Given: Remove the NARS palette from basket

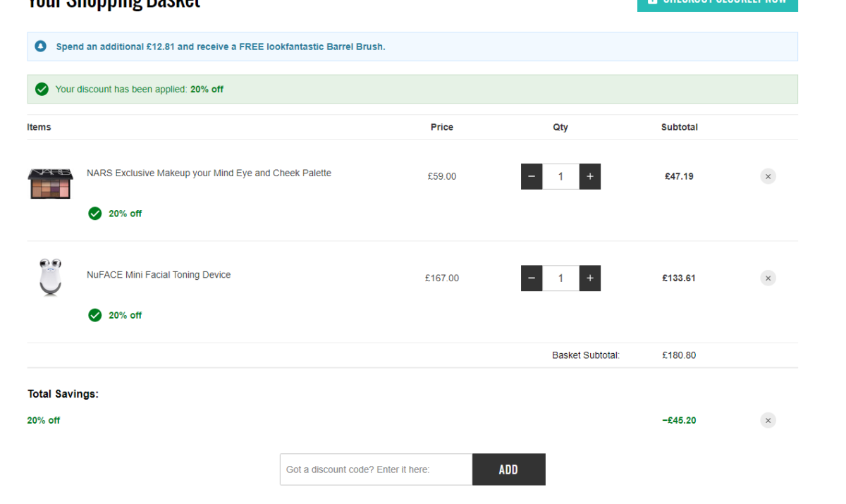Looking at the screenshot, I should [768, 176].
